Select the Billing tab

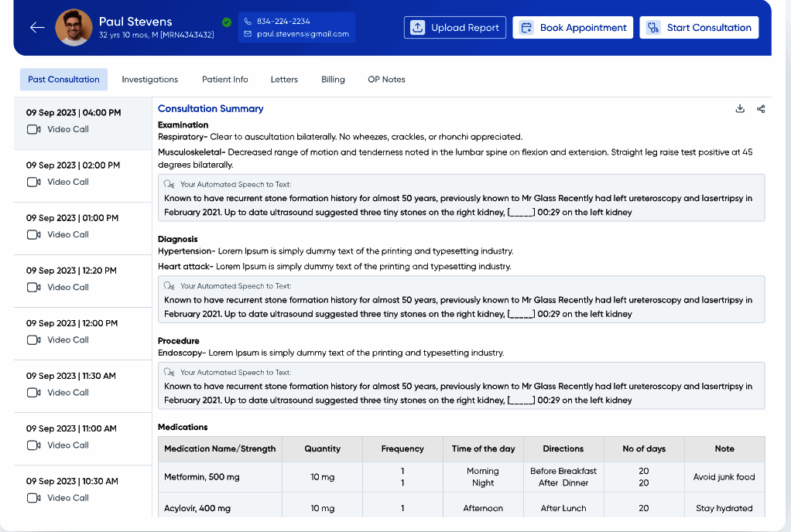333,80
